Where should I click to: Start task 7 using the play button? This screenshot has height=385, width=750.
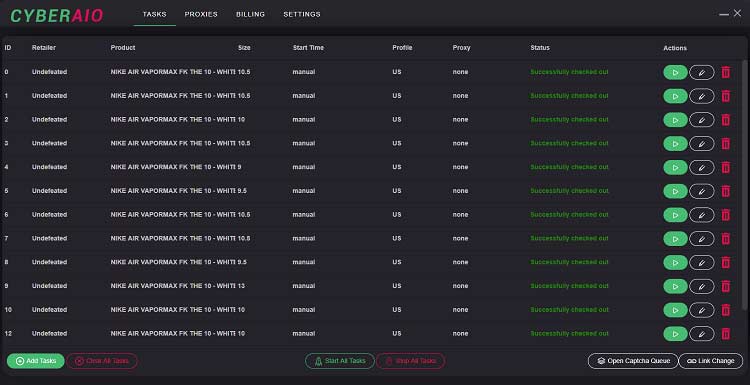(675, 239)
